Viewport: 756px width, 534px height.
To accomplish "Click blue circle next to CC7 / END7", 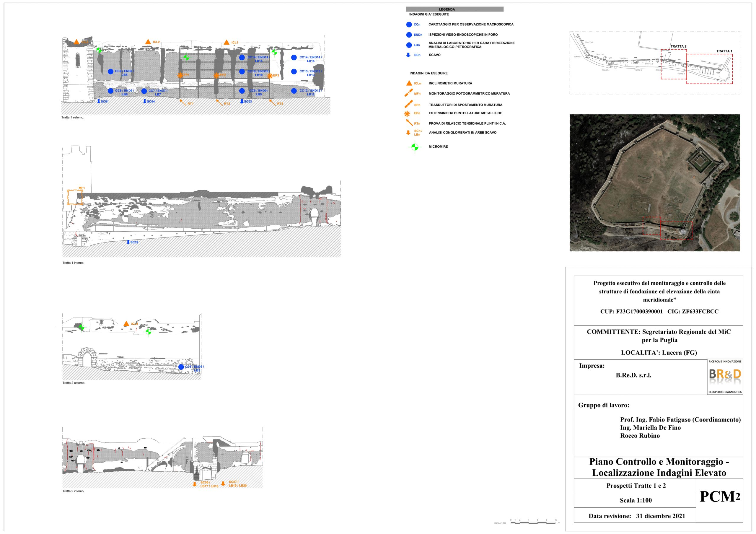I will [144, 91].
